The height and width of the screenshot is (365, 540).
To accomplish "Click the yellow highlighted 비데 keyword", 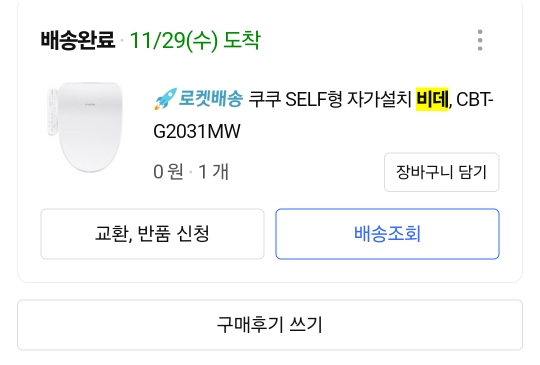I will point(433,99).
